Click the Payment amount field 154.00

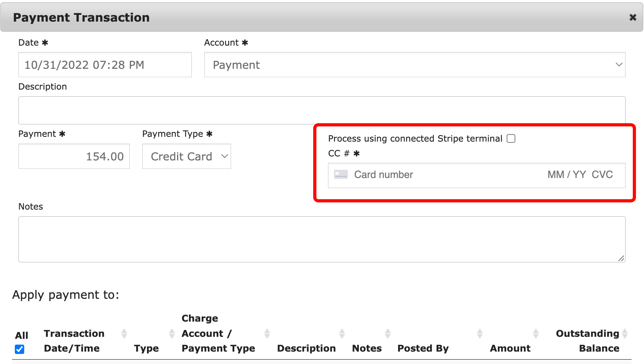74,156
